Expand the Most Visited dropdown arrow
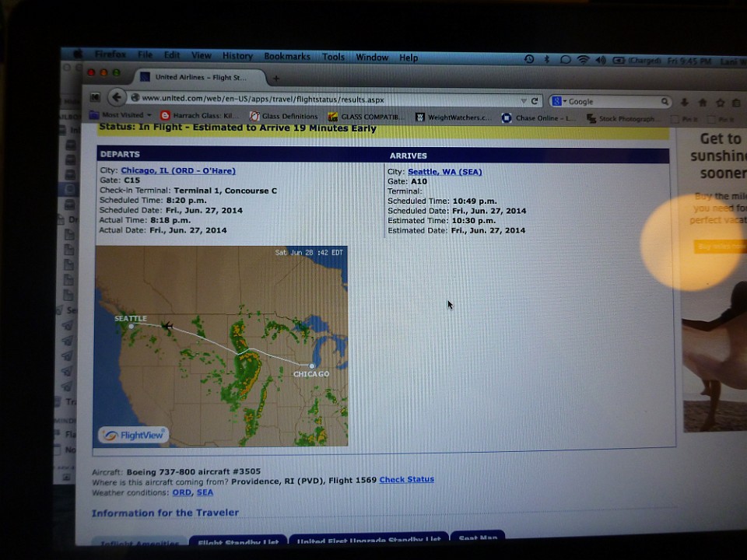747x560 pixels. point(149,115)
